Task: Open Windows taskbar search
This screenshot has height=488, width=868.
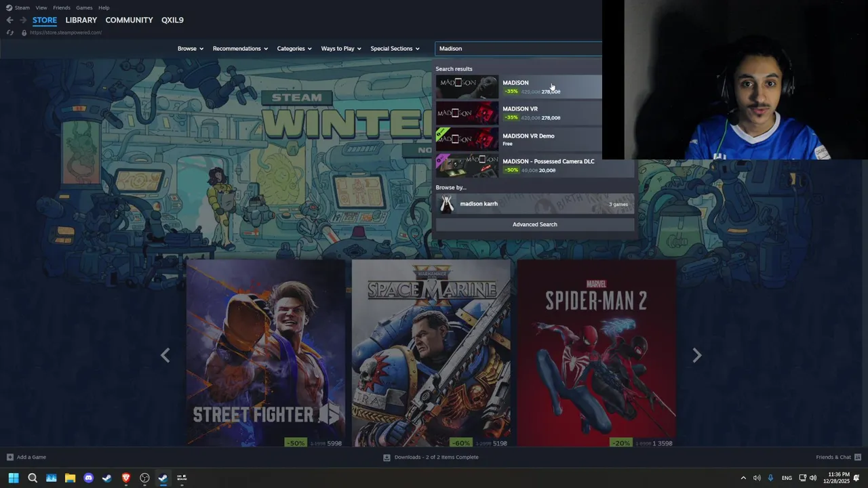Action: click(x=33, y=478)
